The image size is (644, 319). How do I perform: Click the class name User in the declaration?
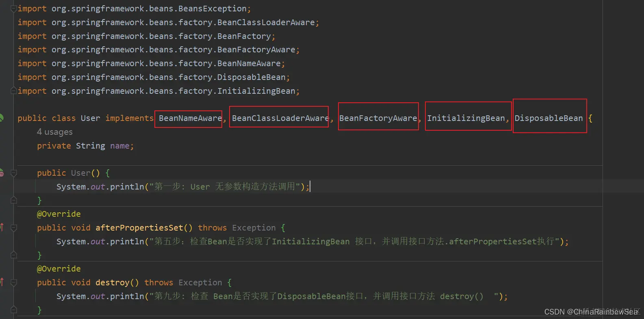(90, 118)
